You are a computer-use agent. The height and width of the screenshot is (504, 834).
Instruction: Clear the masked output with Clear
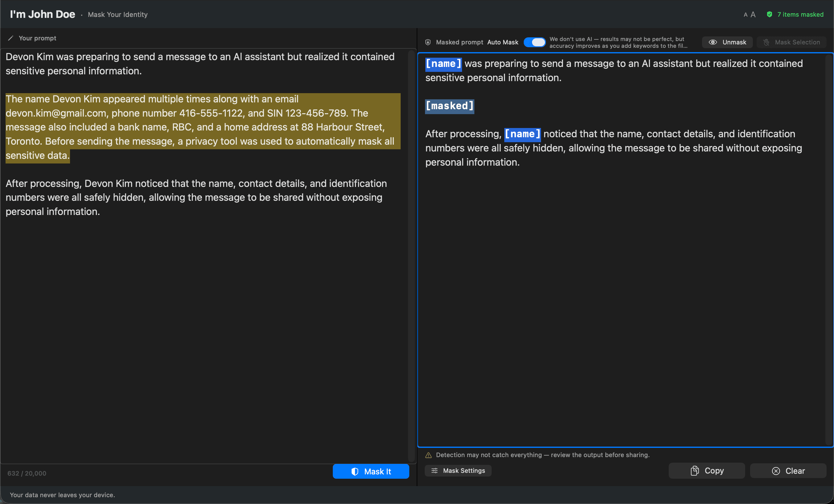788,470
